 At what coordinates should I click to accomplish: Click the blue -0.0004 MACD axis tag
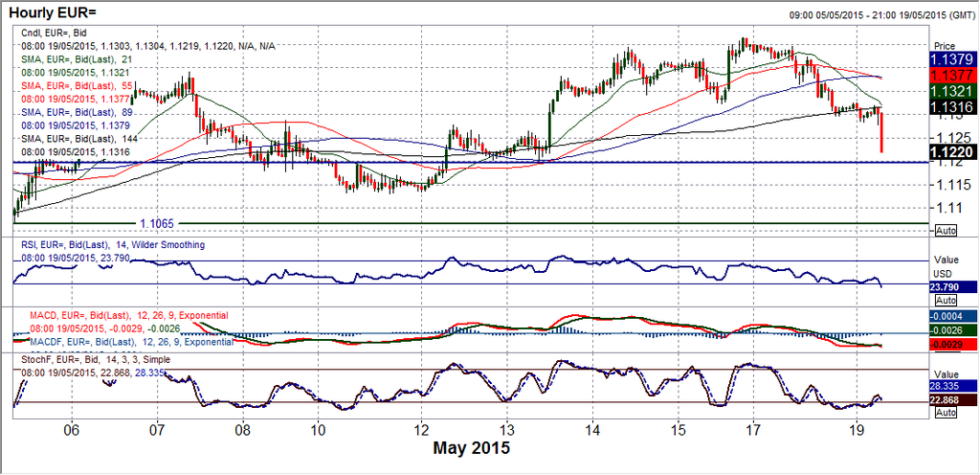951,317
